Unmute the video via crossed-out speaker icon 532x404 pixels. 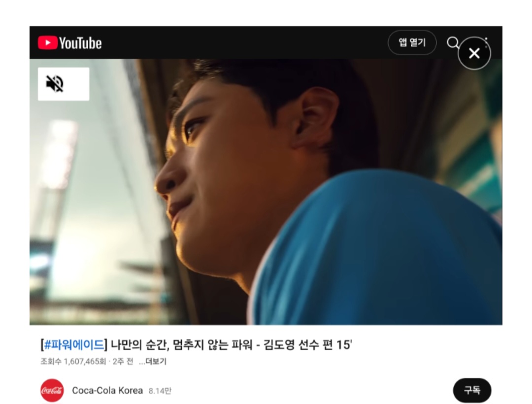(x=55, y=83)
